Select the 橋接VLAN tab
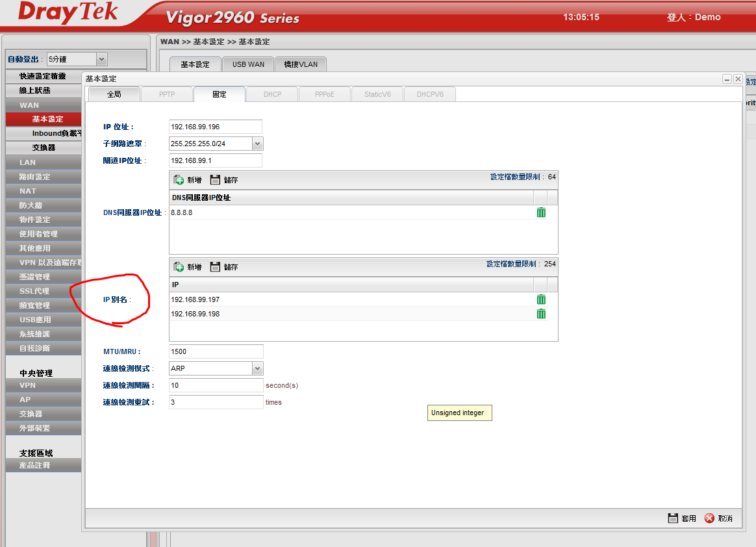Viewport: 756px width, 547px height. tap(301, 64)
